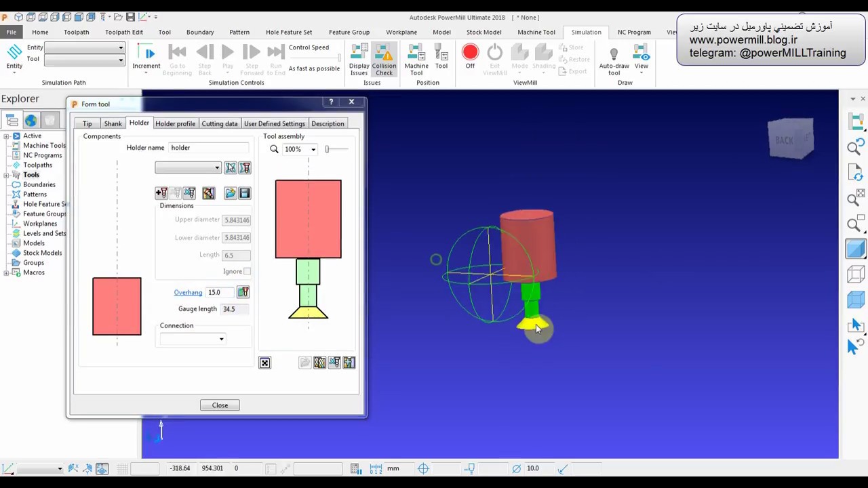Expand the Macros tree node
868x488 pixels.
pyautogui.click(x=6, y=272)
